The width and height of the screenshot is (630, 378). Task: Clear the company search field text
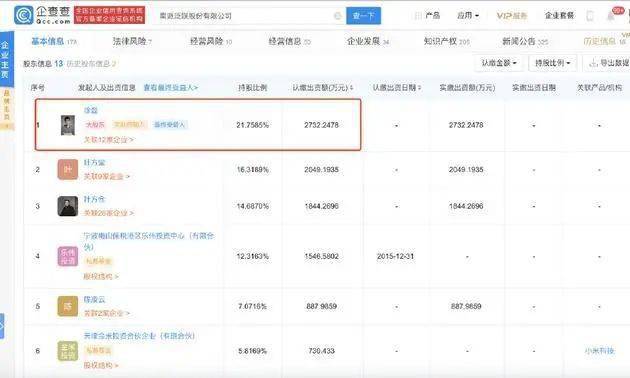click(x=338, y=16)
